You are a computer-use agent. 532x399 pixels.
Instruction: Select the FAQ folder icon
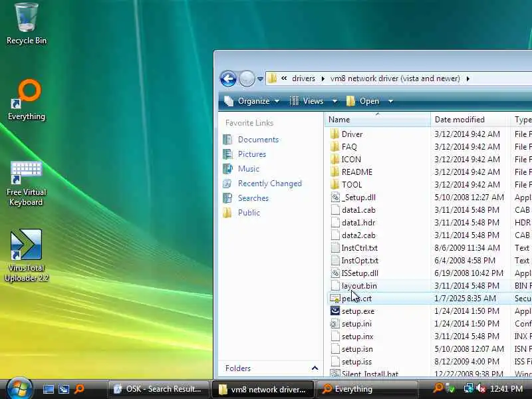[x=335, y=146]
